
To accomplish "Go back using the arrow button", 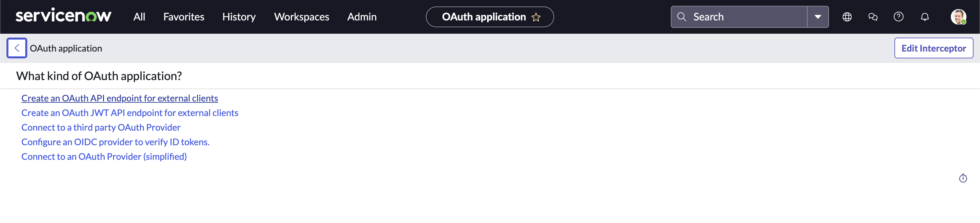I will pyautogui.click(x=17, y=48).
